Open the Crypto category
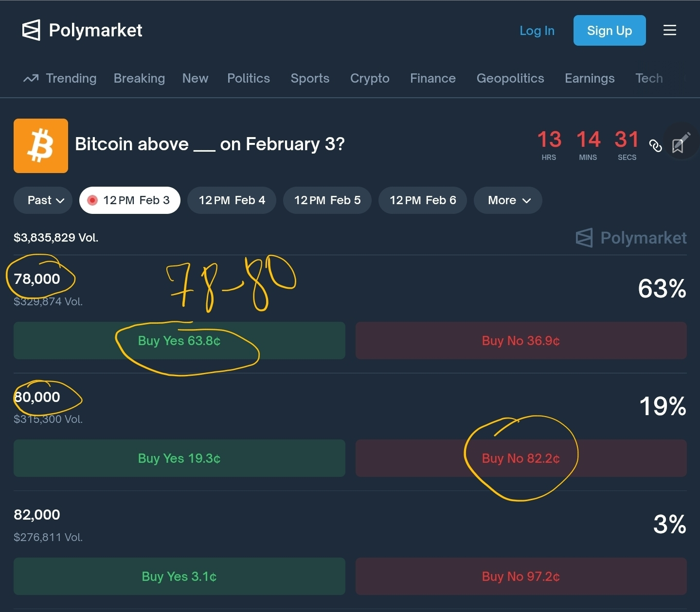Screen dimensions: 700x612 [x=370, y=78]
